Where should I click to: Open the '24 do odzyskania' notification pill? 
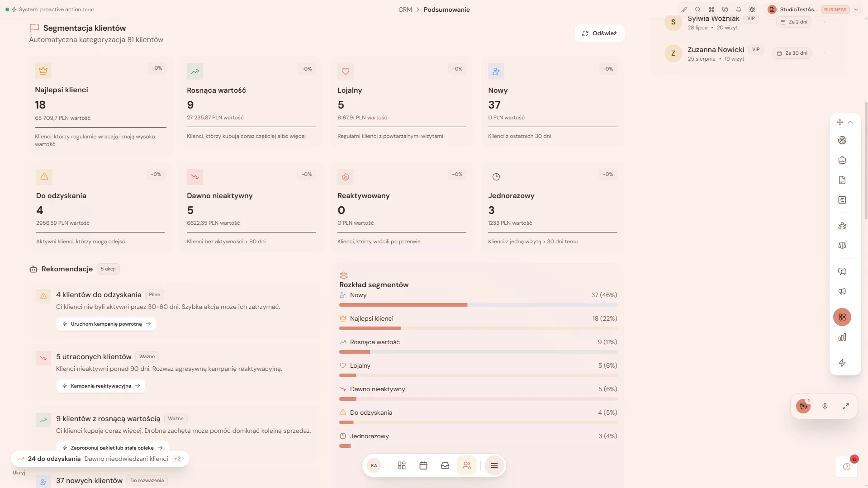(x=100, y=459)
